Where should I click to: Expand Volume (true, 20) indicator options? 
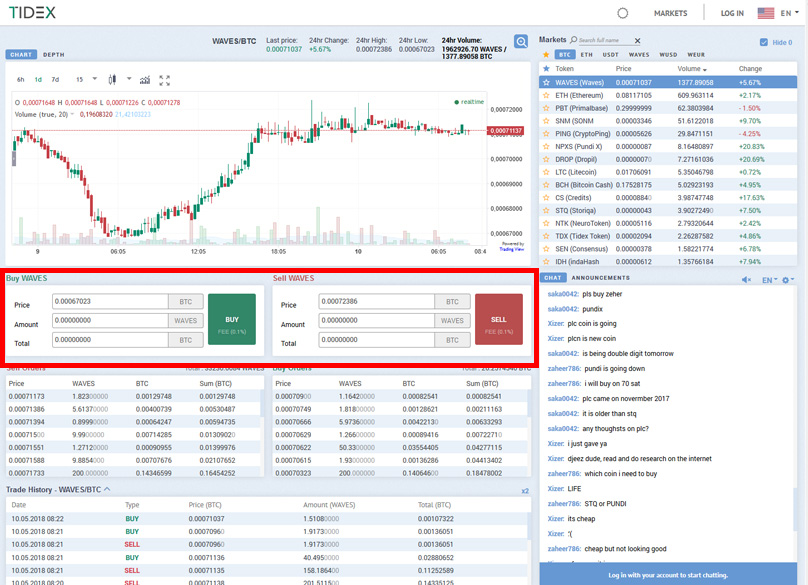coord(72,114)
